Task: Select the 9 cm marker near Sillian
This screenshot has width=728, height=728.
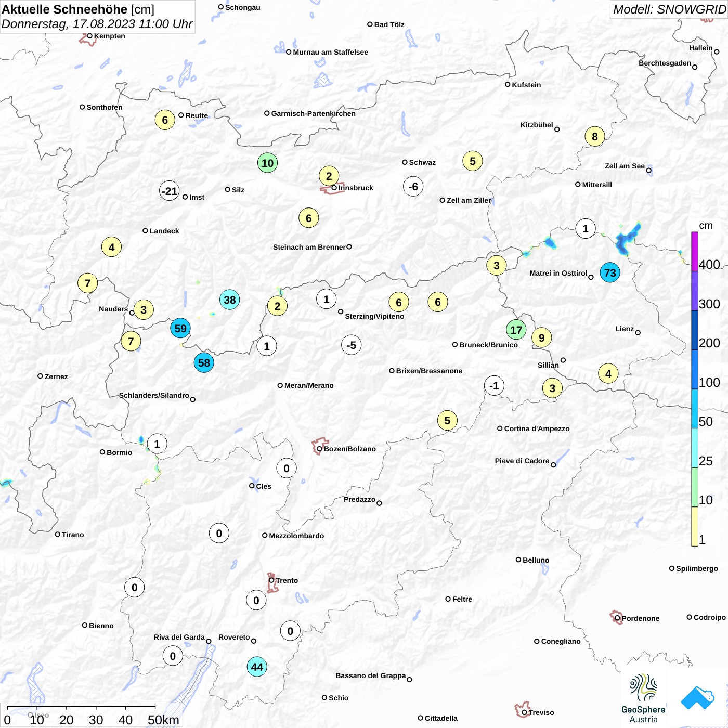Action: point(541,338)
